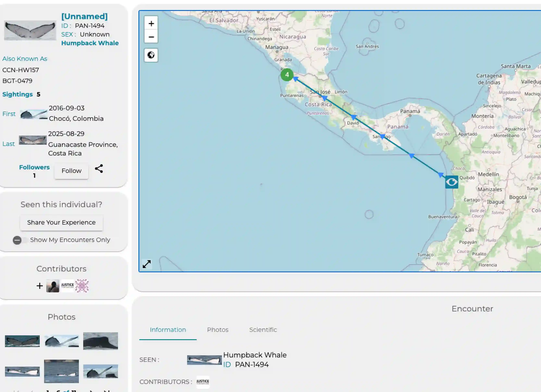Click the globe map view icon
Screen dimensions: 541x392
[x=151, y=55]
